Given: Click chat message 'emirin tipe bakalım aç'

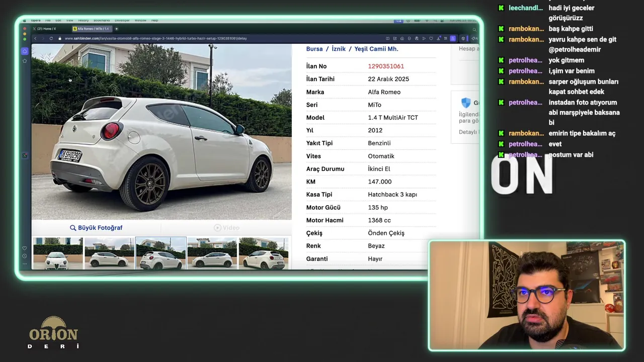Looking at the screenshot, I should pyautogui.click(x=582, y=133).
